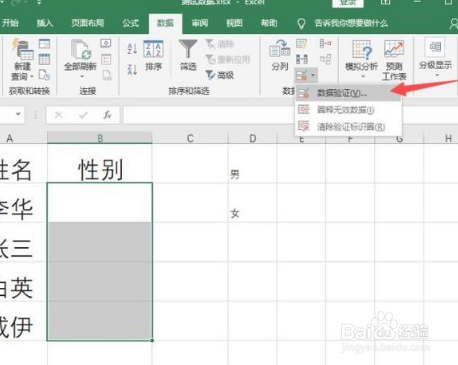
Task: Click the formula bar confirm checkmark
Action: pyautogui.click(x=83, y=115)
